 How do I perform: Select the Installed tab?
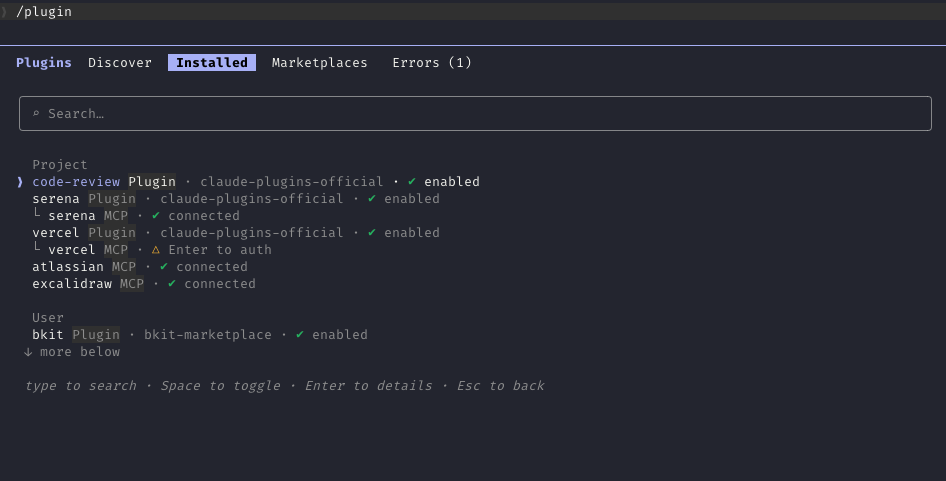212,63
